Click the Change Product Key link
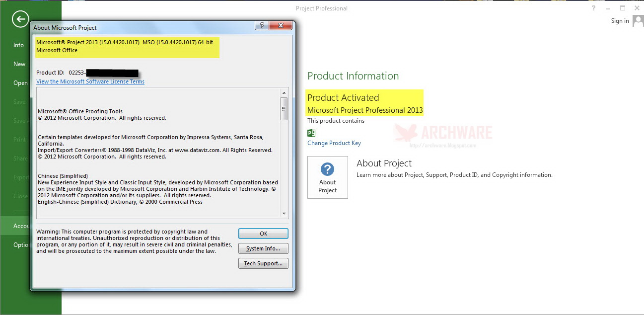The width and height of the screenshot is (644, 315). pos(334,143)
